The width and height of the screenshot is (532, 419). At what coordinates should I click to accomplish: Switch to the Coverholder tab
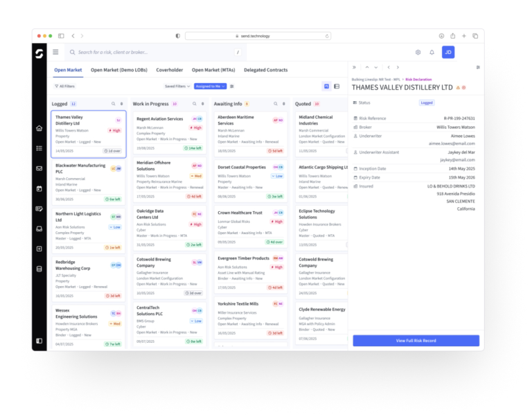click(x=170, y=70)
